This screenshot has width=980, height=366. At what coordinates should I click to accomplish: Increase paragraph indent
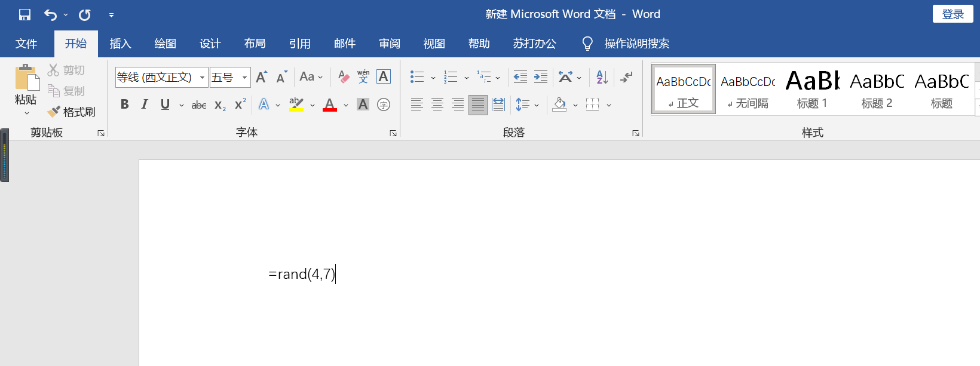coord(541,77)
